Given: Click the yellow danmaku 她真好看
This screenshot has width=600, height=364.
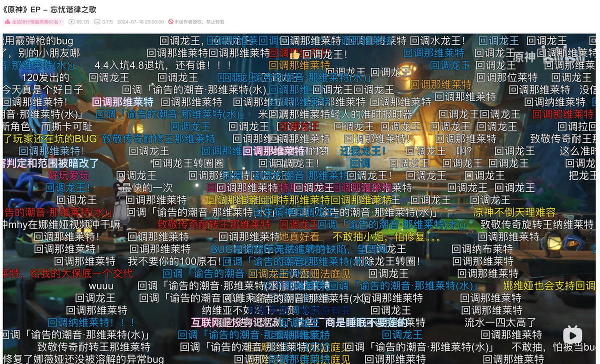Looking at the screenshot, I should click(299, 236).
